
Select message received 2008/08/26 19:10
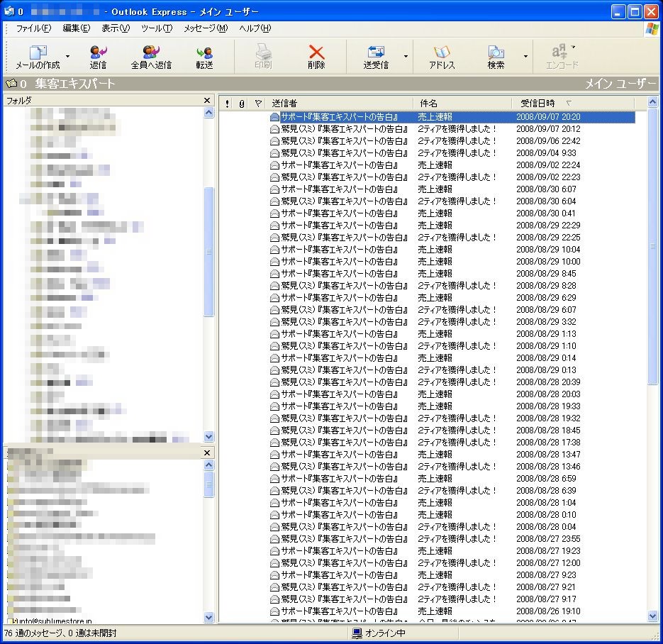452,611
